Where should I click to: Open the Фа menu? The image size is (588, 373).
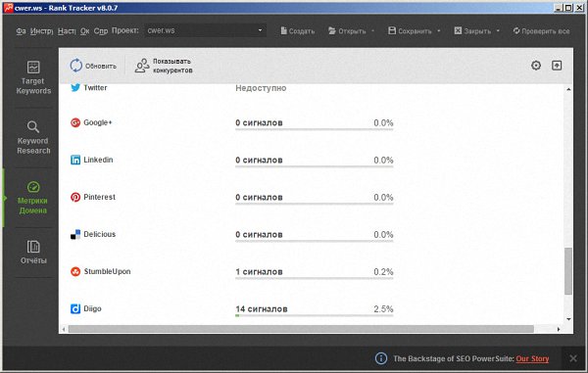coord(21,31)
